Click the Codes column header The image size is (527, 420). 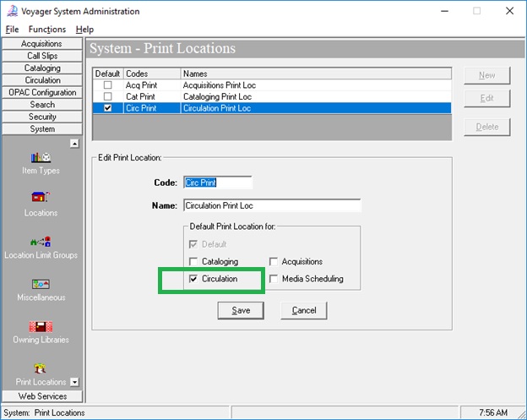152,74
